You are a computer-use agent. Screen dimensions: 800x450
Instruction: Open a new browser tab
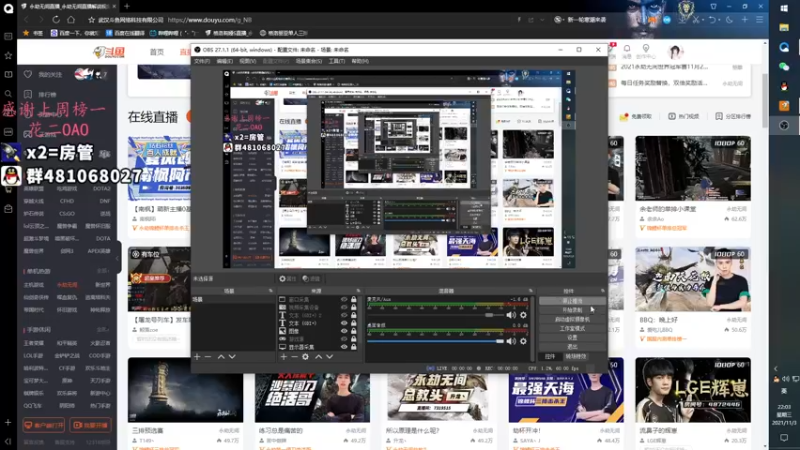pos(127,6)
